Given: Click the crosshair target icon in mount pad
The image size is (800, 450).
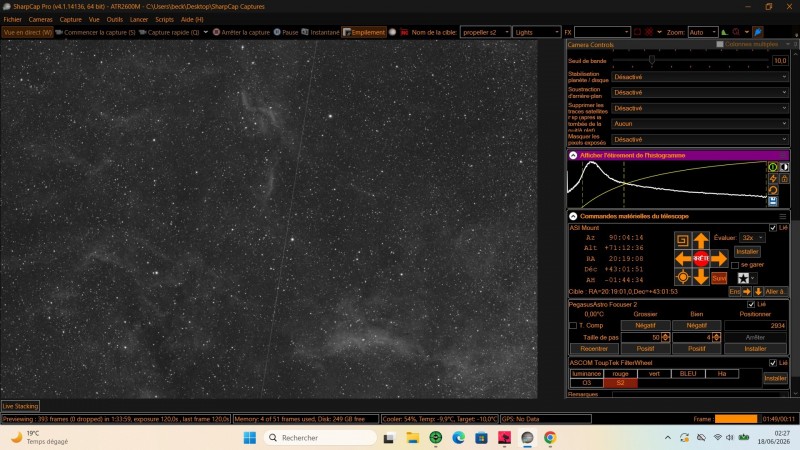Looking at the screenshot, I should click(x=683, y=277).
